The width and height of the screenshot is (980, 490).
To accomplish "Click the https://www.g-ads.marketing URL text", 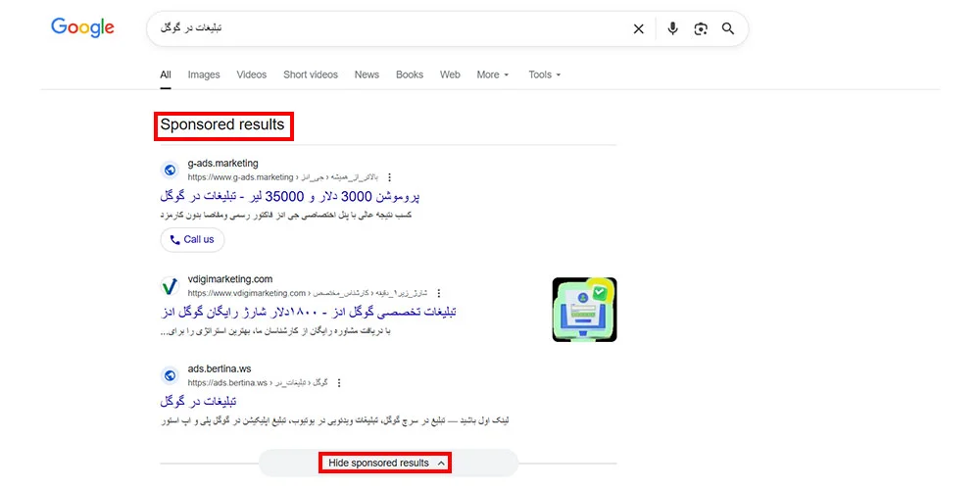I will [x=241, y=177].
